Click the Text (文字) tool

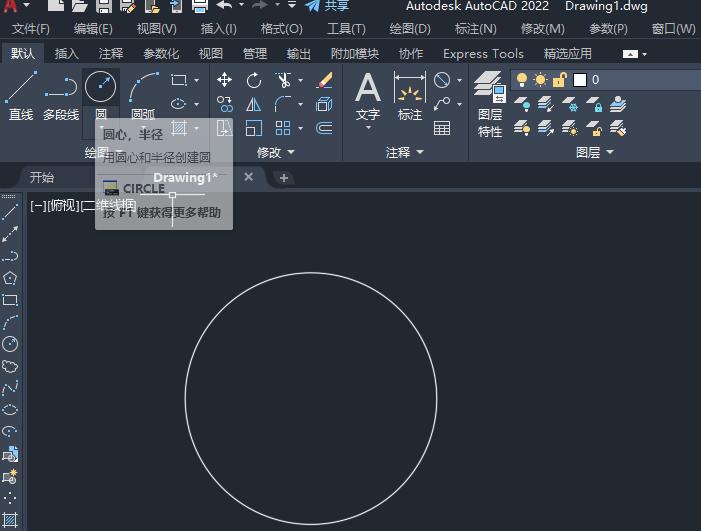click(x=368, y=95)
